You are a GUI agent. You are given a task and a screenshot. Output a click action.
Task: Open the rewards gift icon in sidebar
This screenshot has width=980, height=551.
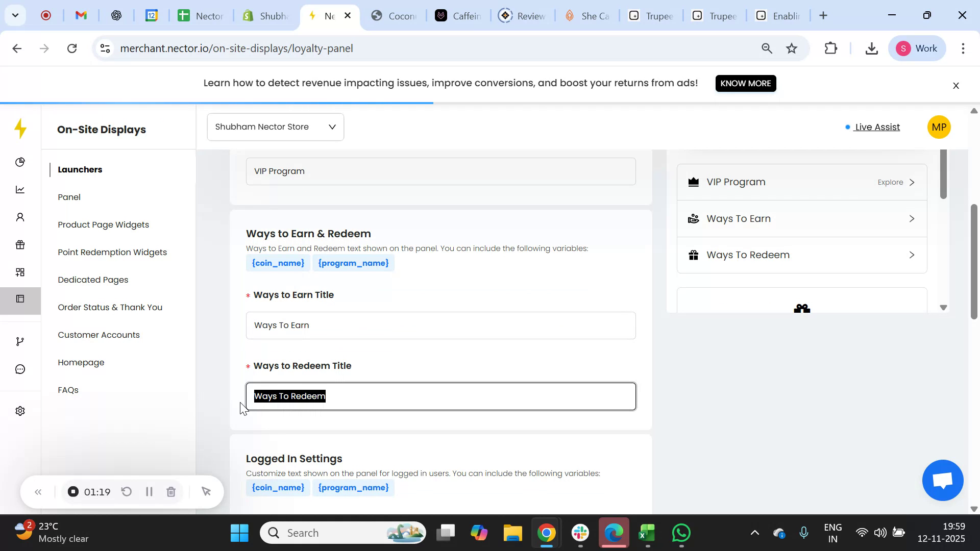(x=20, y=244)
